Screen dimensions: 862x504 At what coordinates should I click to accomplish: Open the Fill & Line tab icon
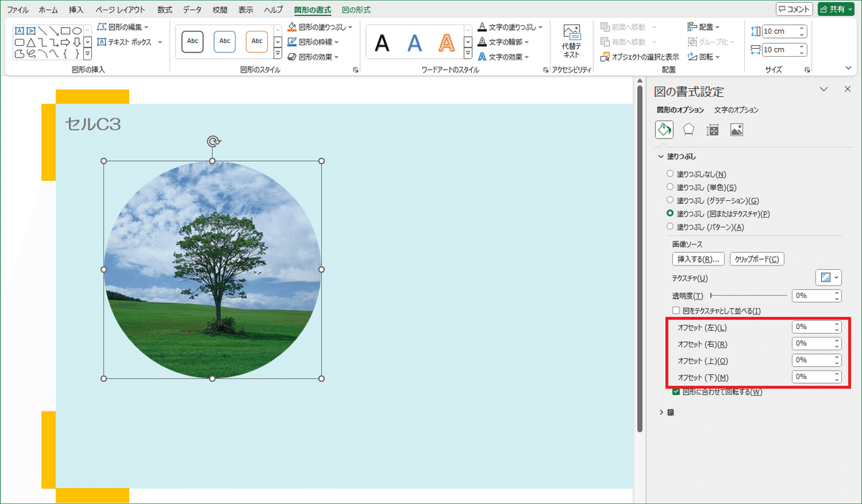[664, 129]
